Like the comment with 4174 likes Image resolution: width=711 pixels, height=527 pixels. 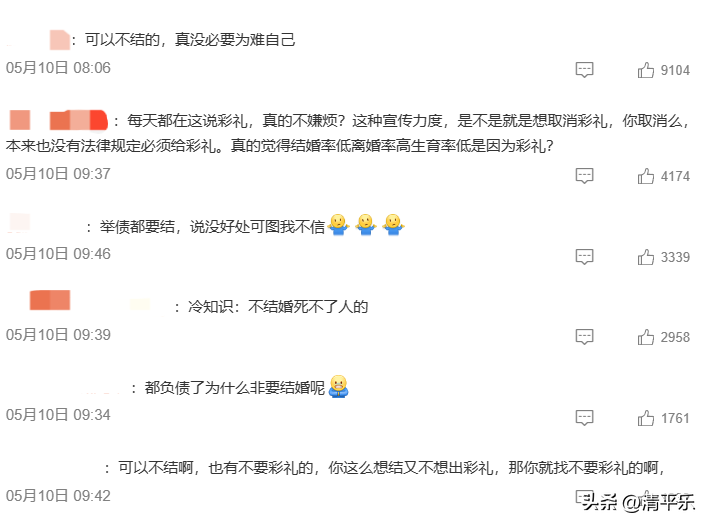(x=645, y=176)
